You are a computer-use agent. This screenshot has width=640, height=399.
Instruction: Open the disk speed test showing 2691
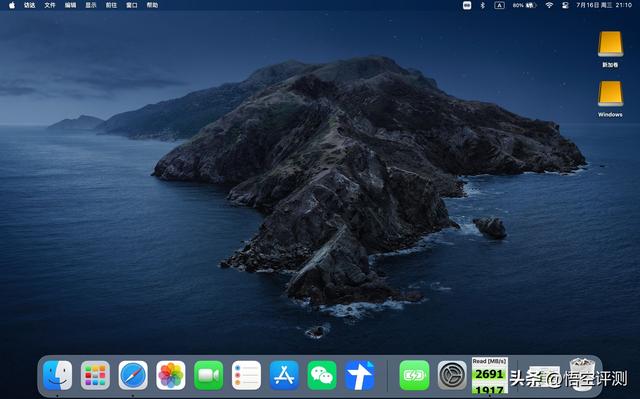coord(489,376)
